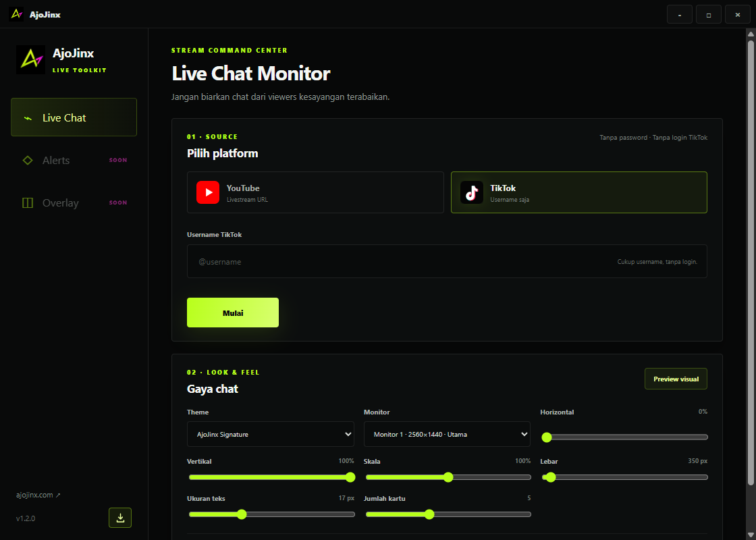Click the Horizontal position slider
The width and height of the screenshot is (756, 540).
click(624, 437)
